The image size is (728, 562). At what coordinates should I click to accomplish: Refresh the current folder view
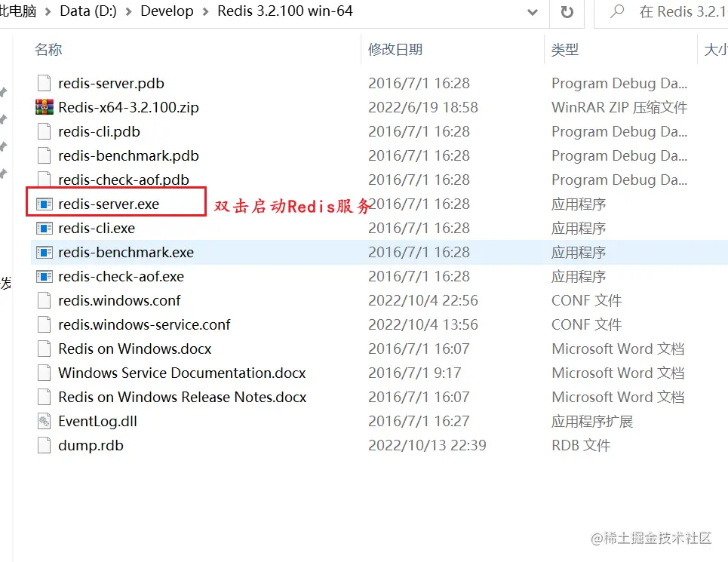point(567,11)
